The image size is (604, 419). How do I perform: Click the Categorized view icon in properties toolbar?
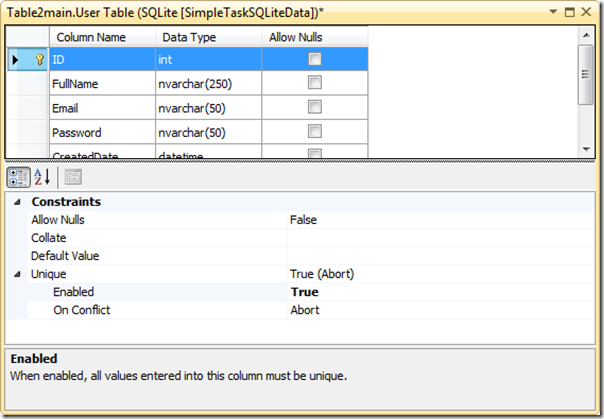(x=18, y=178)
